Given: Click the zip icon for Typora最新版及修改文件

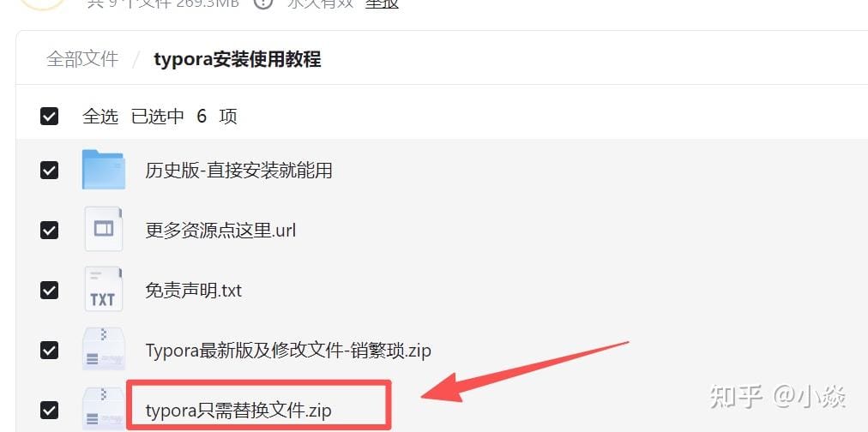Looking at the screenshot, I should [x=104, y=349].
